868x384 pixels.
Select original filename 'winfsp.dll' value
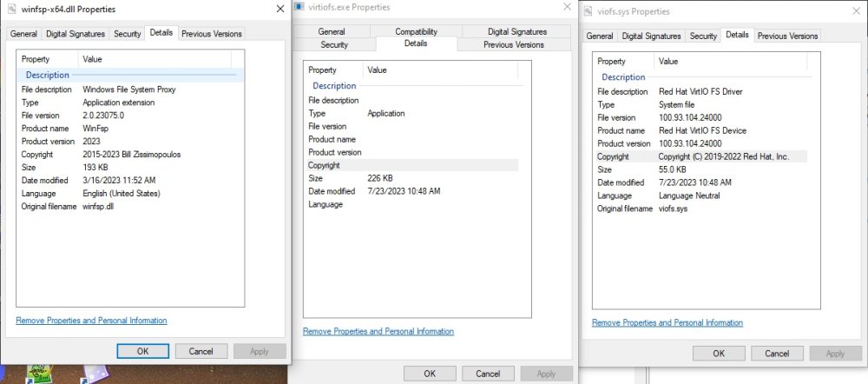(x=98, y=206)
